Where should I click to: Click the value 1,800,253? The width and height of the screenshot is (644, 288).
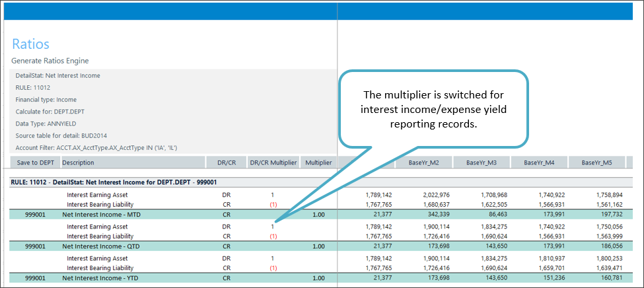pyautogui.click(x=608, y=259)
